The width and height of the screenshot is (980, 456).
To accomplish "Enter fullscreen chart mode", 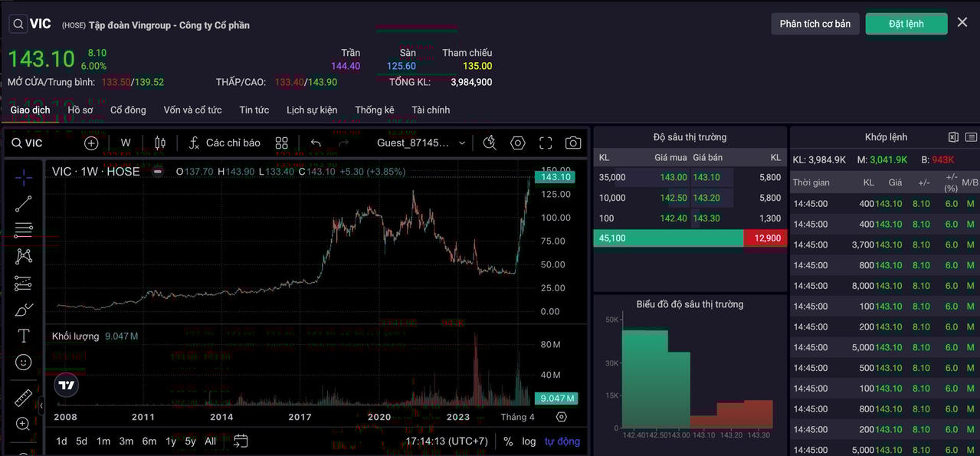I will point(546,143).
